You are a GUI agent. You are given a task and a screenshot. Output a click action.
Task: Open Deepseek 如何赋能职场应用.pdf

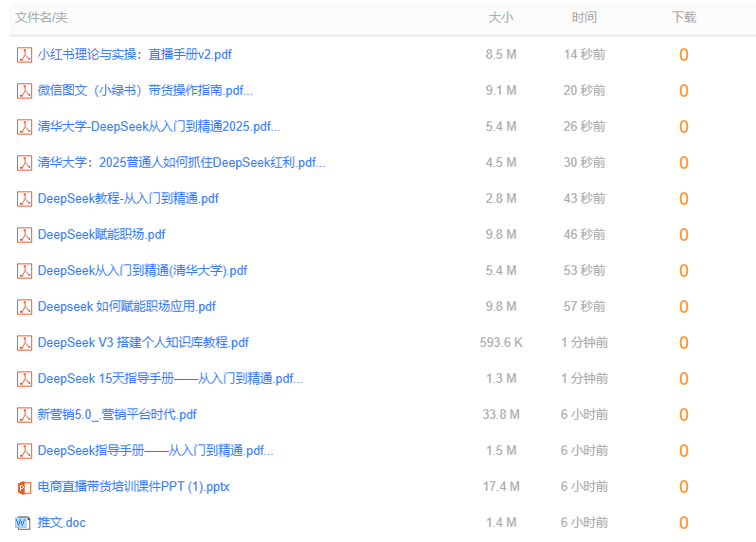tap(126, 307)
